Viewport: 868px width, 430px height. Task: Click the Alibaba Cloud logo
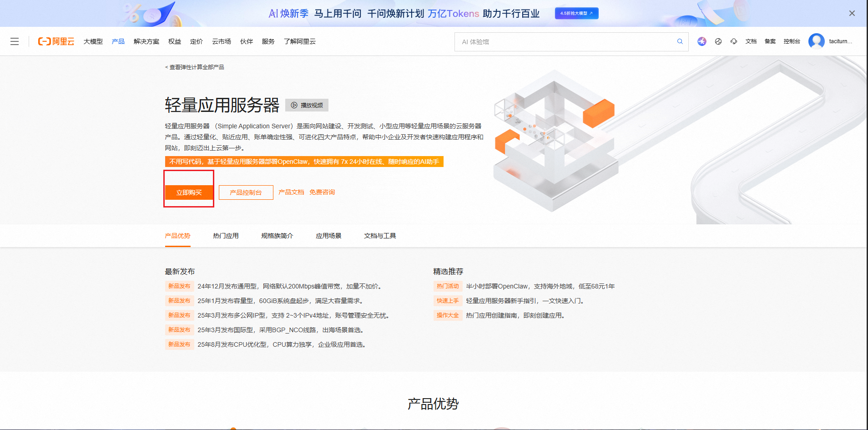pyautogui.click(x=56, y=41)
